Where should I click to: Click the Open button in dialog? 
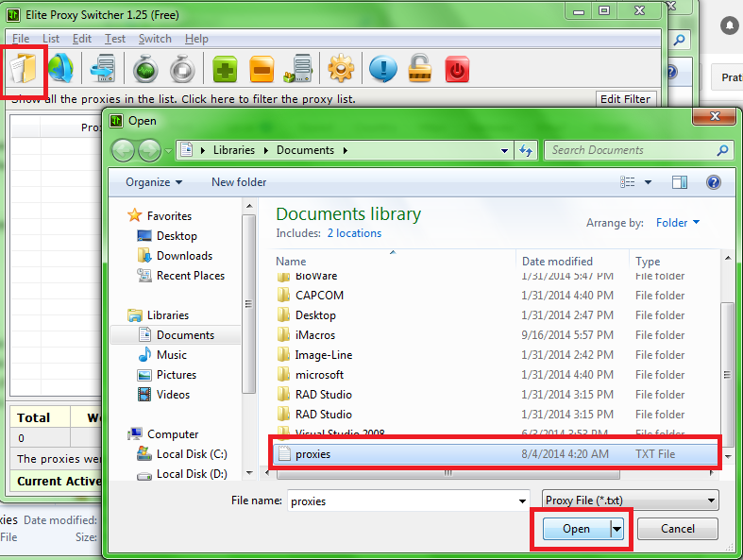(x=576, y=529)
